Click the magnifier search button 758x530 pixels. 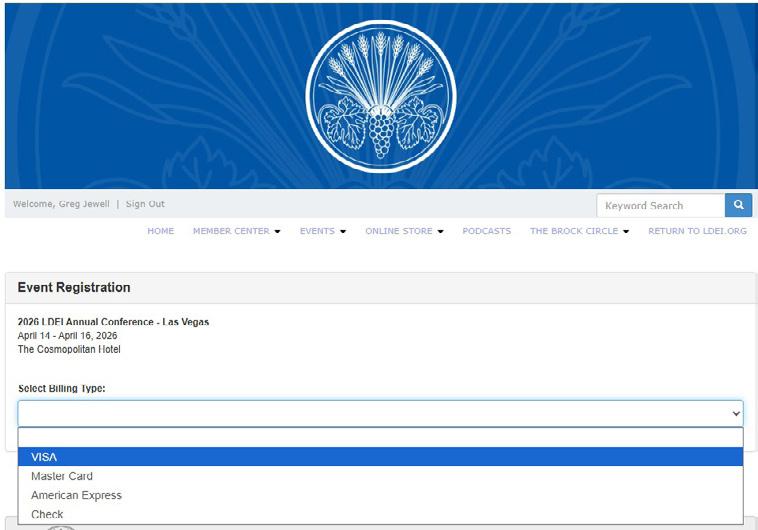[738, 205]
